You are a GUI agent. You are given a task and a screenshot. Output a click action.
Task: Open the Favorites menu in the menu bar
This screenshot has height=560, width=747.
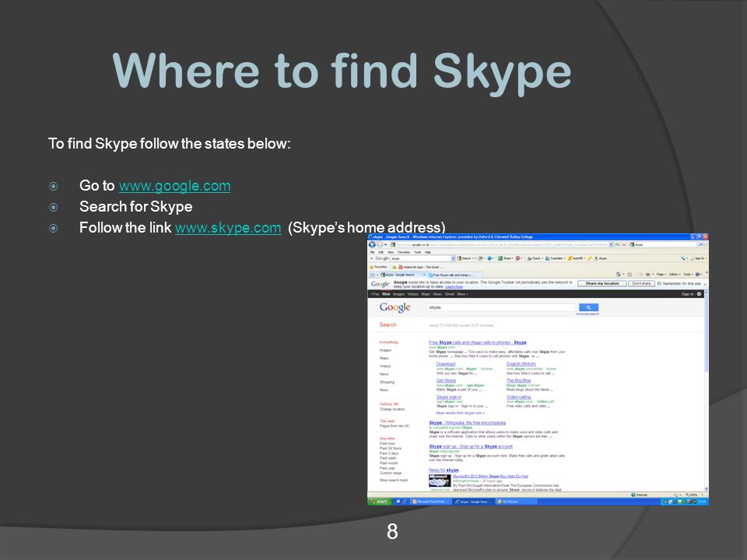coord(404,252)
